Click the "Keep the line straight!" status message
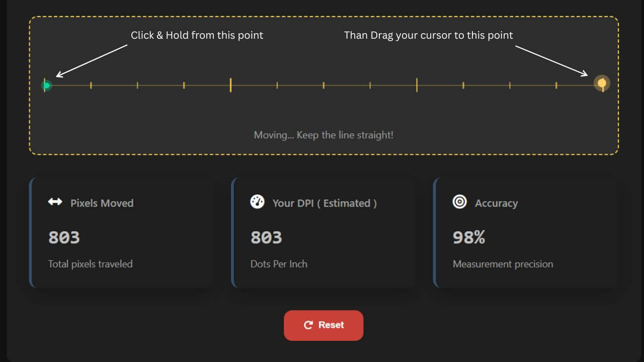This screenshot has height=362, width=644. pos(324,135)
